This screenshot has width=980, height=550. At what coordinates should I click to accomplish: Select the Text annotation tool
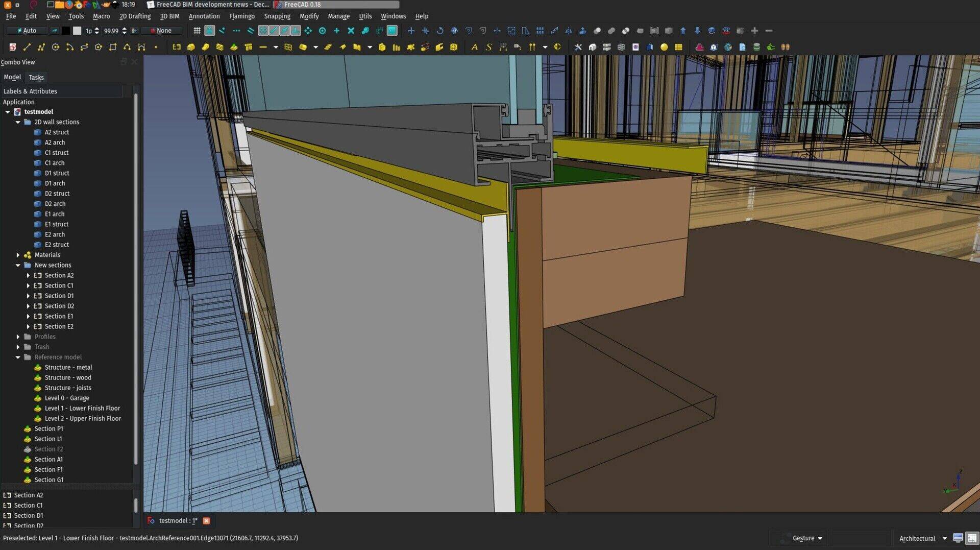click(x=474, y=47)
